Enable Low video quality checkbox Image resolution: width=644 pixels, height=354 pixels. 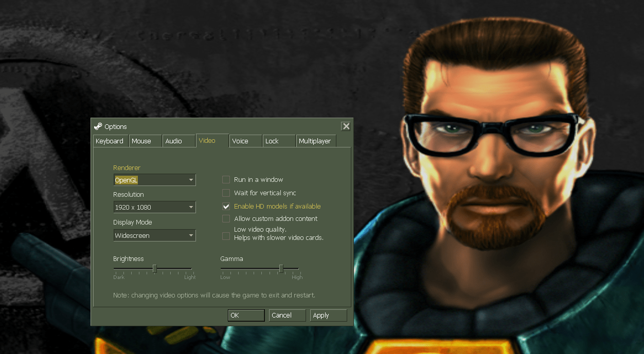(x=226, y=236)
